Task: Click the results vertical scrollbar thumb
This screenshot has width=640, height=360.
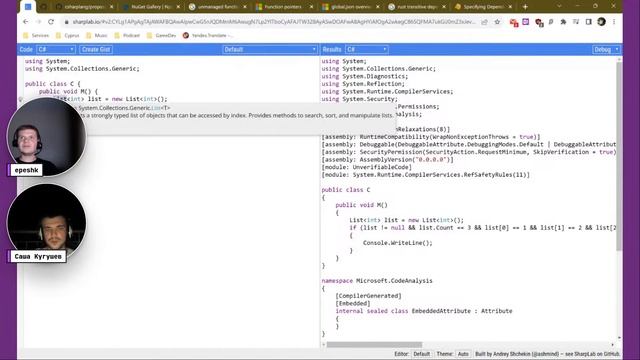Action: click(x=619, y=155)
